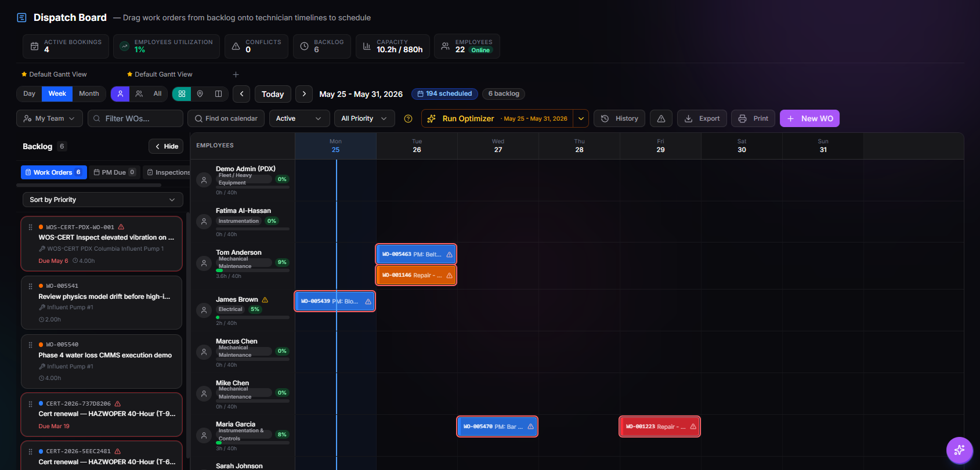Image resolution: width=980 pixels, height=470 pixels.
Task: Click the Export button
Action: (x=702, y=118)
